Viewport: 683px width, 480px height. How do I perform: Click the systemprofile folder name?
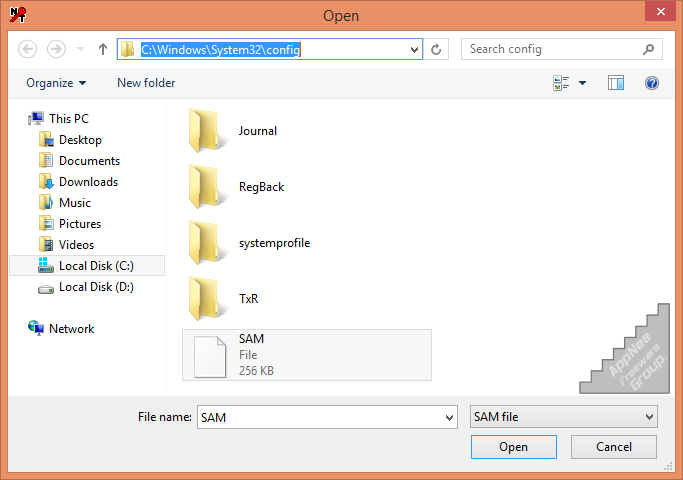coord(274,243)
